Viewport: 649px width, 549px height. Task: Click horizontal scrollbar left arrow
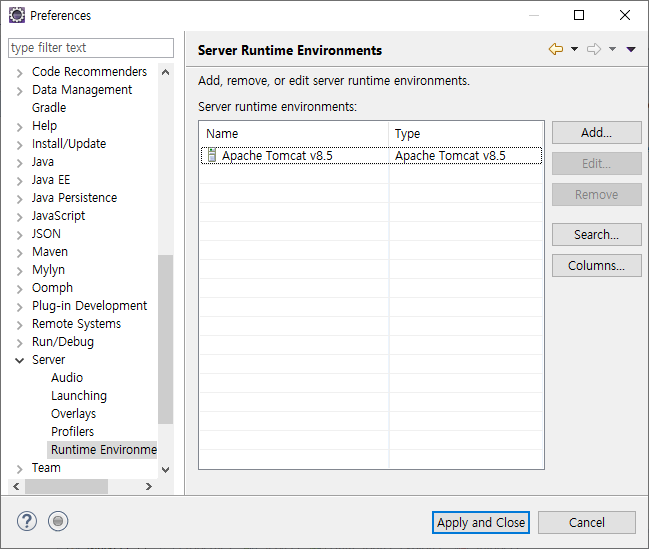point(16,486)
